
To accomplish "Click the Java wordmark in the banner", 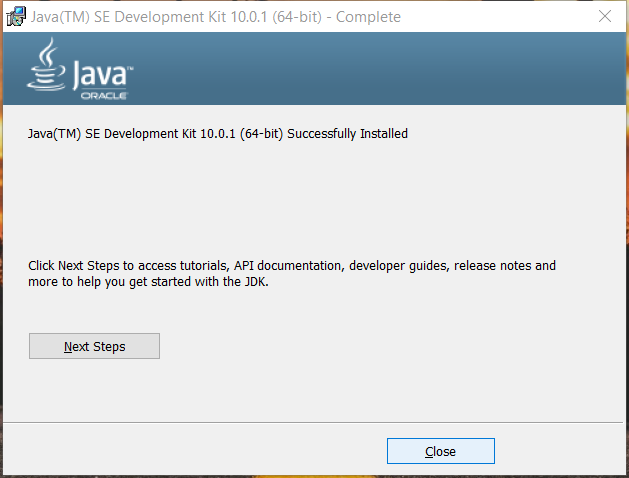I will (98, 74).
